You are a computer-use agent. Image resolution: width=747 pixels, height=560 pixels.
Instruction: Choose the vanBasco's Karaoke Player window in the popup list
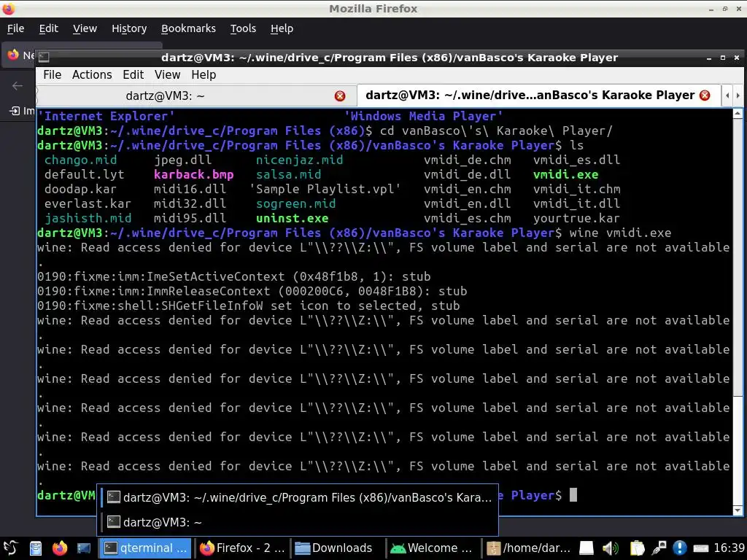click(298, 497)
